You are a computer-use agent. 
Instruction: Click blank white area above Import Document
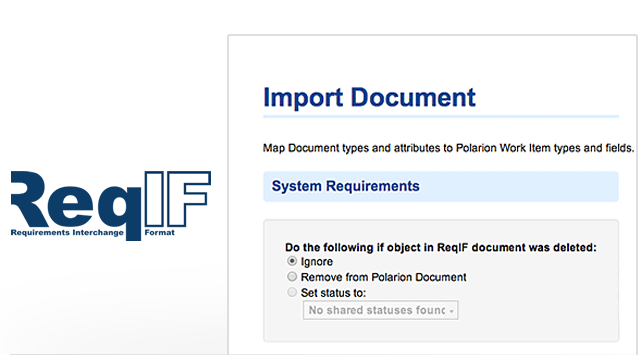click(x=433, y=59)
